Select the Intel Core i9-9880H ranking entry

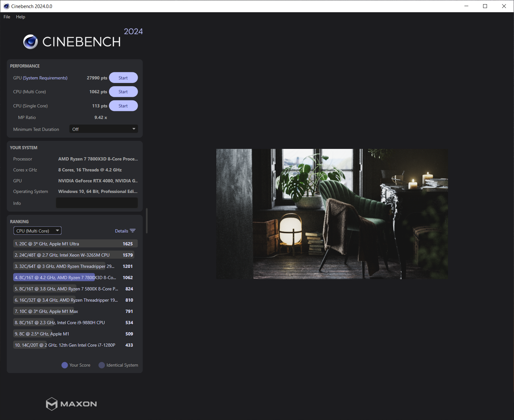coord(75,323)
